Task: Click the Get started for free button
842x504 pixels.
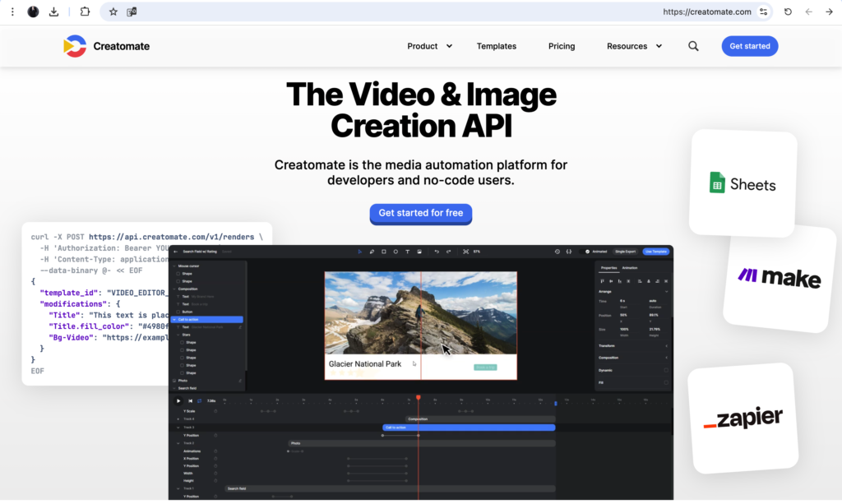Action: click(420, 213)
